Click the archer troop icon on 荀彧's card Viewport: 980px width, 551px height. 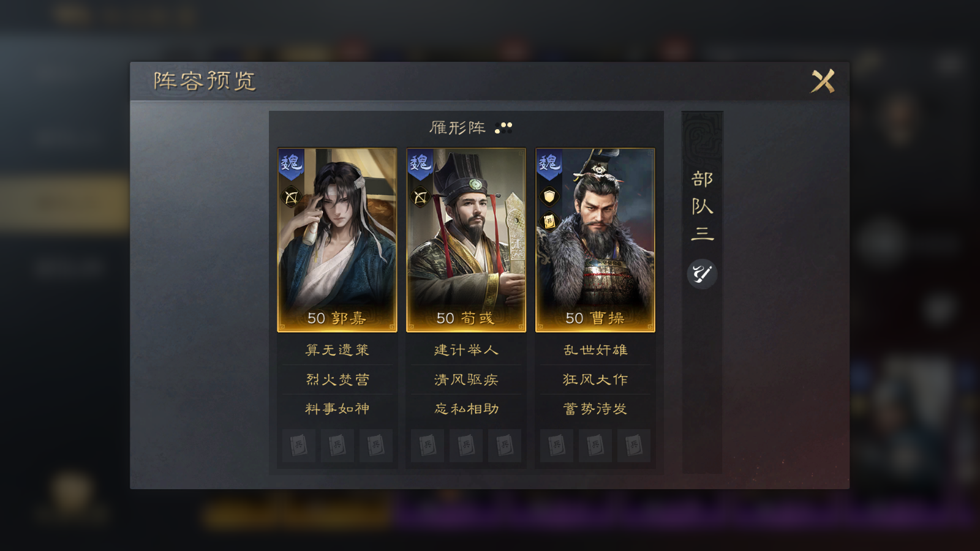click(420, 197)
